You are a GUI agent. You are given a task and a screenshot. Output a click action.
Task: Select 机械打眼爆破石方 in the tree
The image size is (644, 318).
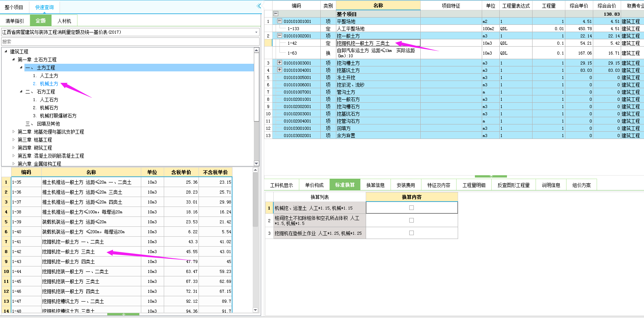[x=58, y=116]
